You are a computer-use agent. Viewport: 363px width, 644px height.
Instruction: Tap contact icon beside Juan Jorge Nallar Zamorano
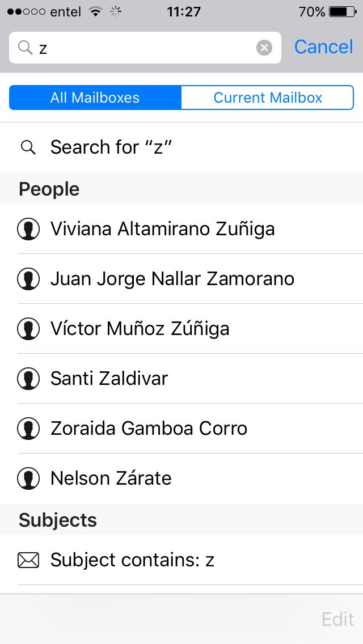point(28,279)
